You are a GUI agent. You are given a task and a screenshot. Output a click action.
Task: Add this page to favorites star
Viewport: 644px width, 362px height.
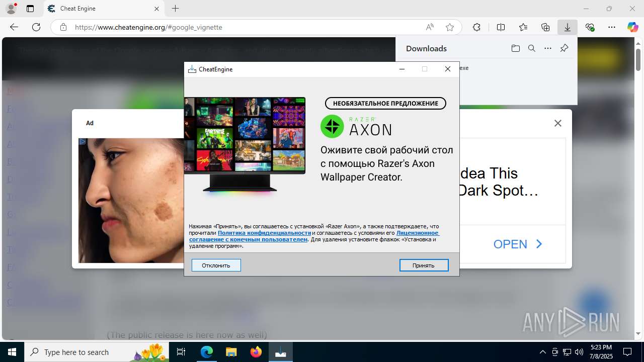coord(450,27)
